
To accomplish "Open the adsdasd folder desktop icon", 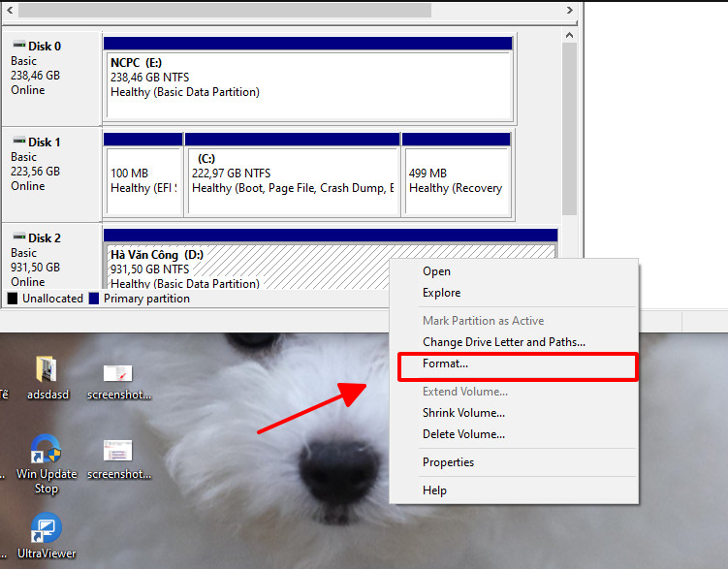I will click(47, 377).
